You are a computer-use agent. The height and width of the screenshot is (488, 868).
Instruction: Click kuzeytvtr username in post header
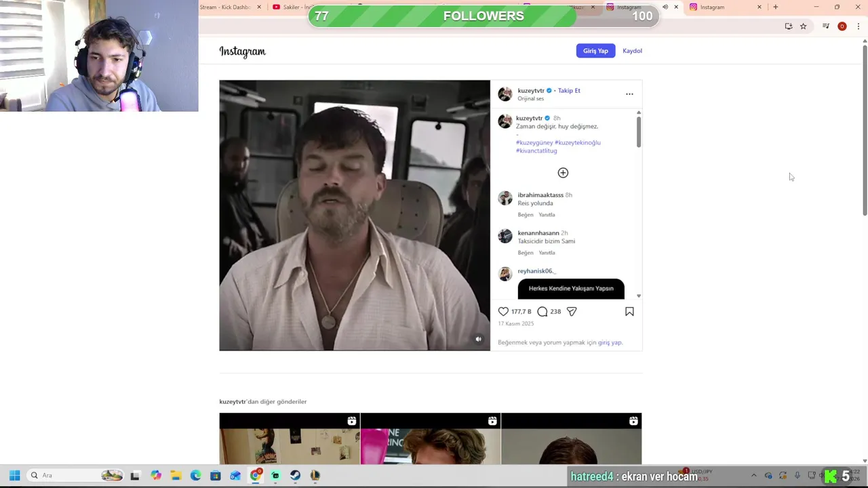pyautogui.click(x=531, y=90)
